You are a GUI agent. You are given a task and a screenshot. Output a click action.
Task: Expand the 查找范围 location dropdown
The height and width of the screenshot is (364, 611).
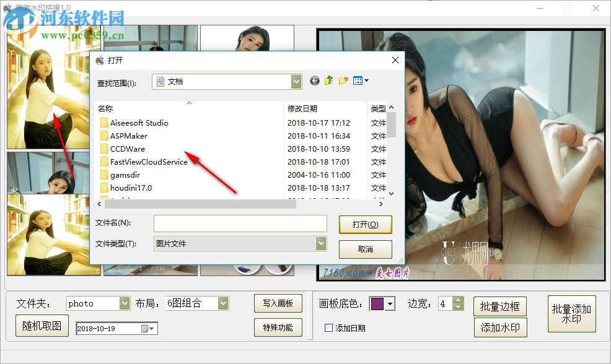(x=296, y=81)
